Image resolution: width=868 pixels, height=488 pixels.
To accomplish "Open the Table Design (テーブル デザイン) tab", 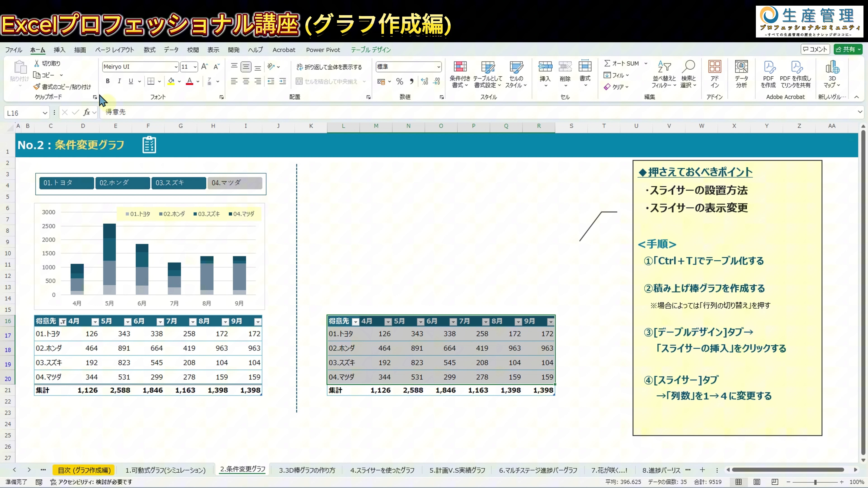I will point(371,50).
